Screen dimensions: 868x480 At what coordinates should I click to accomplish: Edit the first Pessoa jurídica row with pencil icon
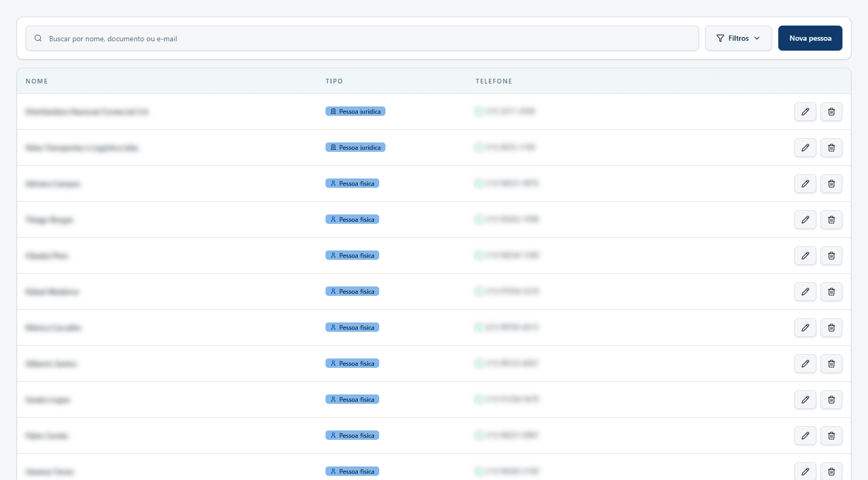tap(805, 112)
